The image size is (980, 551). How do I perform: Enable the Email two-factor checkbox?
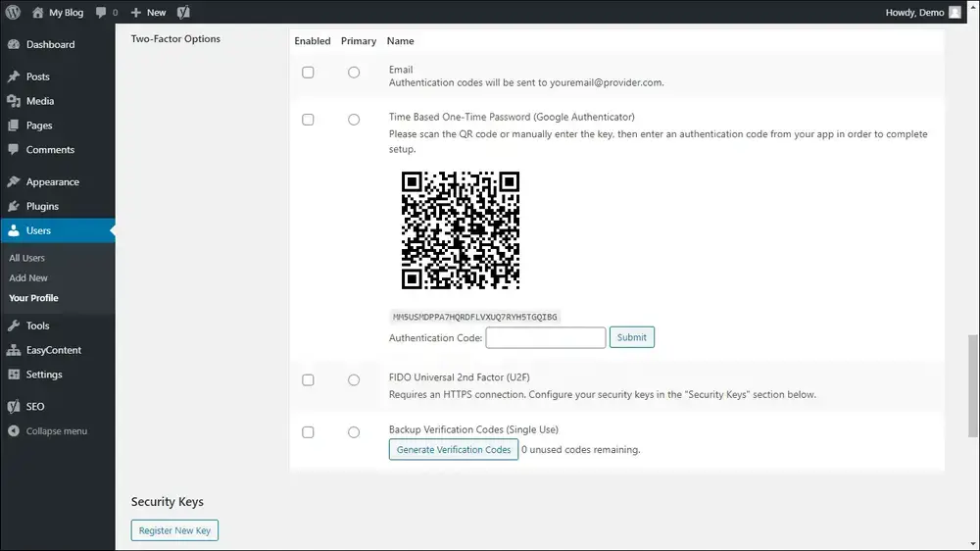(308, 73)
